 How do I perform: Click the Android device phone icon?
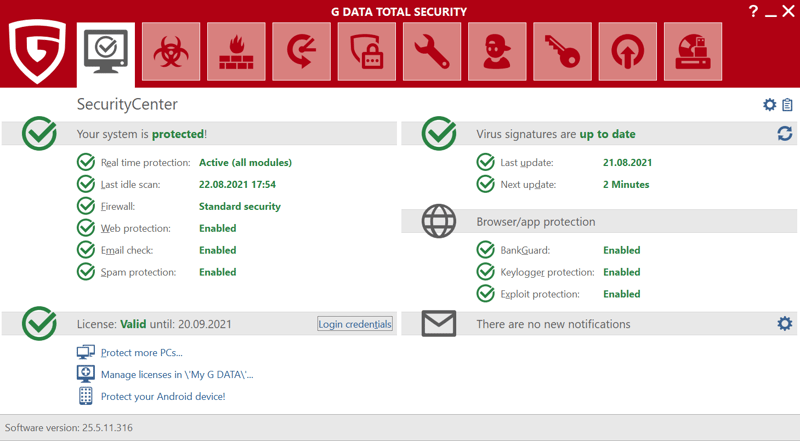pyautogui.click(x=86, y=396)
